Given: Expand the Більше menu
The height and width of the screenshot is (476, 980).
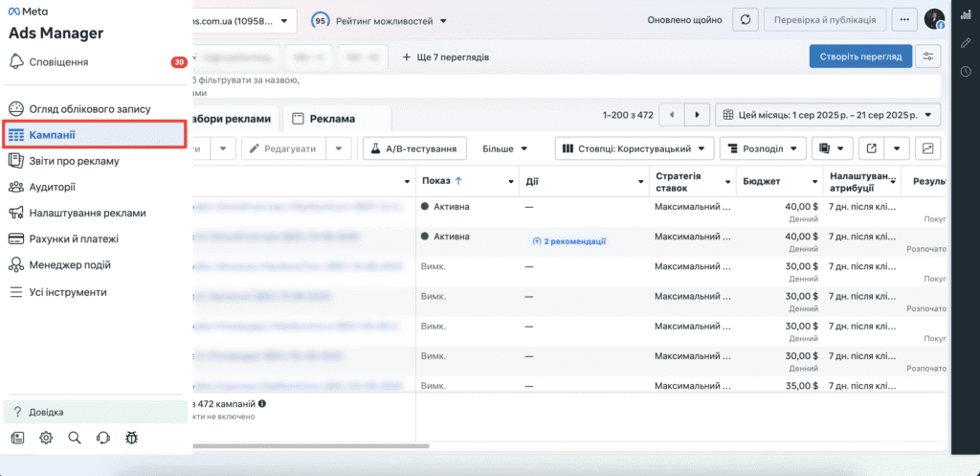Looking at the screenshot, I should tap(505, 148).
